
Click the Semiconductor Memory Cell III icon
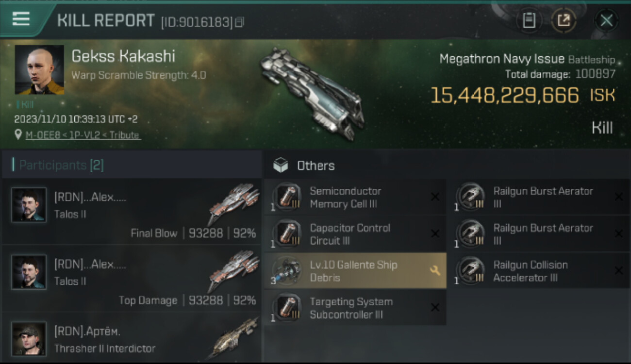(288, 197)
